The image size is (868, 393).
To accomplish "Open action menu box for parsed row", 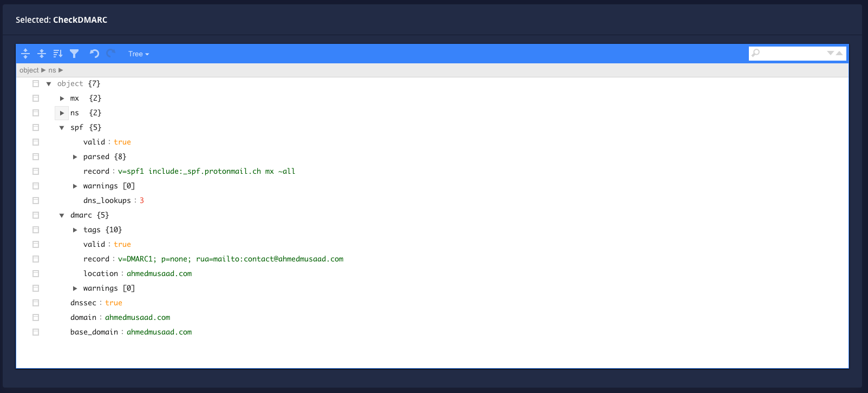I will (x=36, y=157).
